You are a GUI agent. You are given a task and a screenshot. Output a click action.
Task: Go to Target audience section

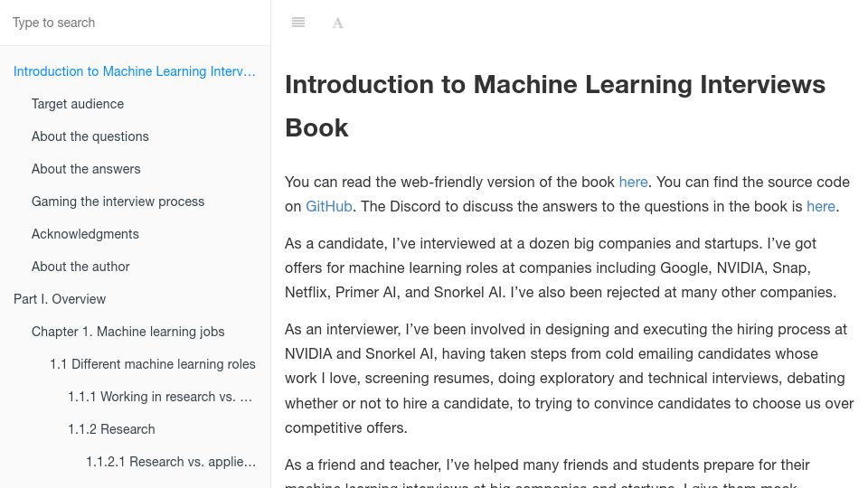(x=78, y=104)
